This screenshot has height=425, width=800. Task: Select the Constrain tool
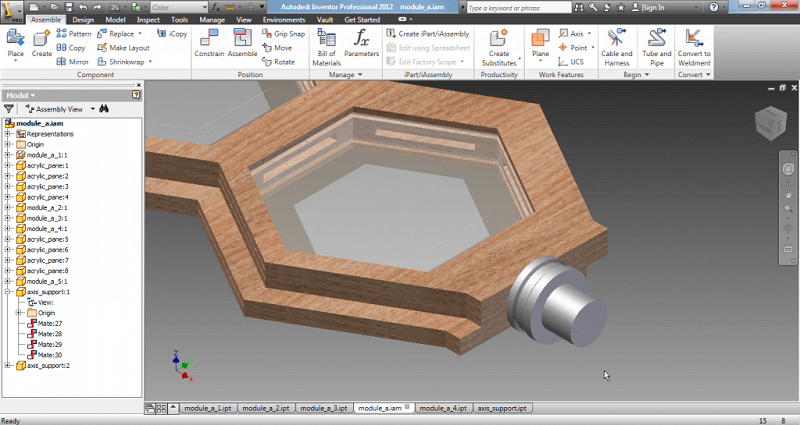click(x=209, y=43)
